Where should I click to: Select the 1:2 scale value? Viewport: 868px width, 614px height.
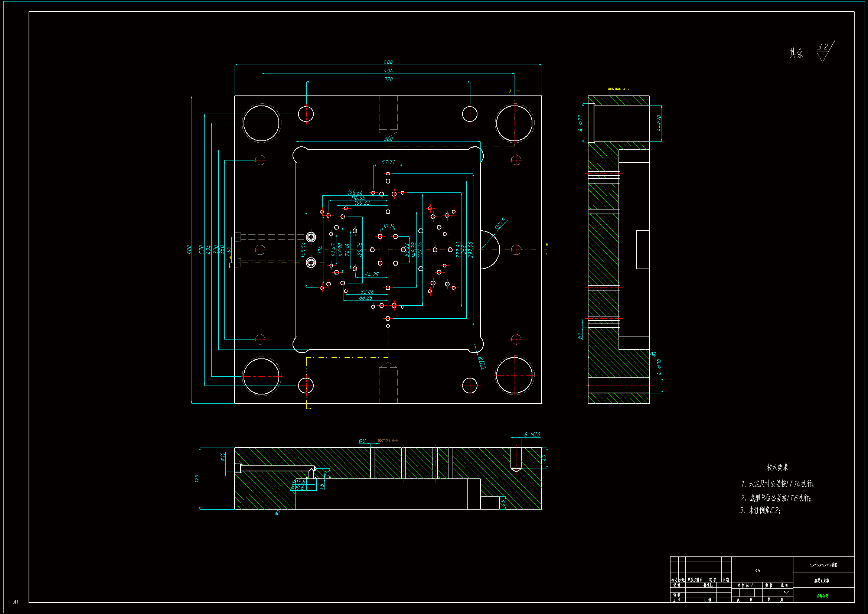click(x=786, y=593)
